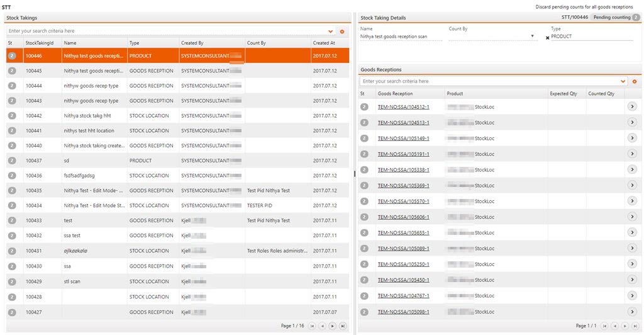This screenshot has height=335, width=644.
Task: Sort by StockTakingId column header
Action: click(x=42, y=43)
